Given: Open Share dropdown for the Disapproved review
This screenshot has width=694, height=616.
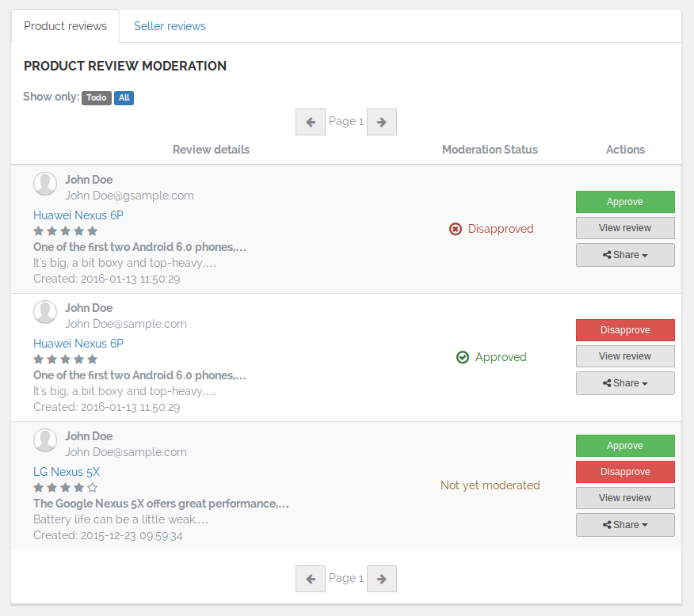Looking at the screenshot, I should click(625, 255).
